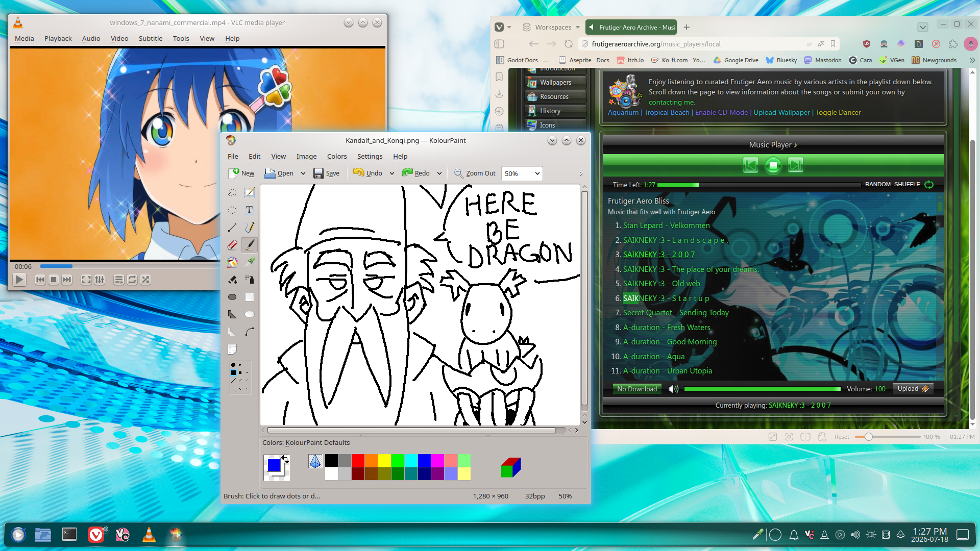Open VLC extended settings icon
Viewport: 980px width, 551px height.
[100, 280]
